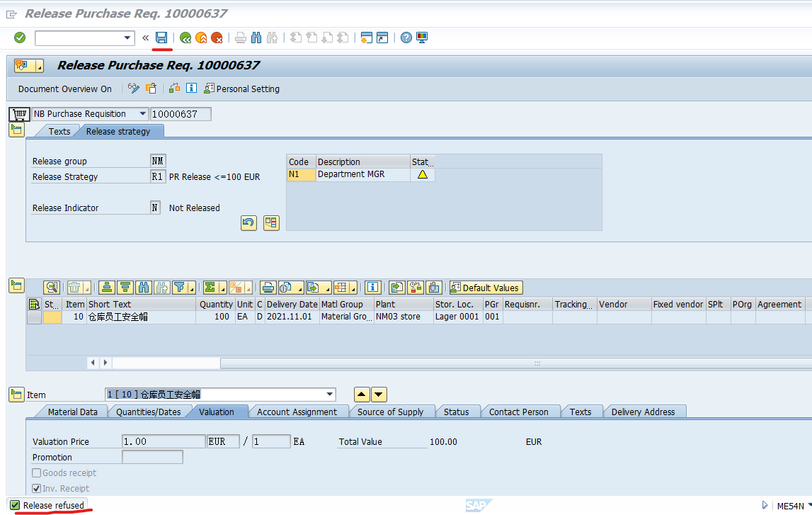
Task: Collapse the item overview section toggle icon
Action: pos(16,285)
